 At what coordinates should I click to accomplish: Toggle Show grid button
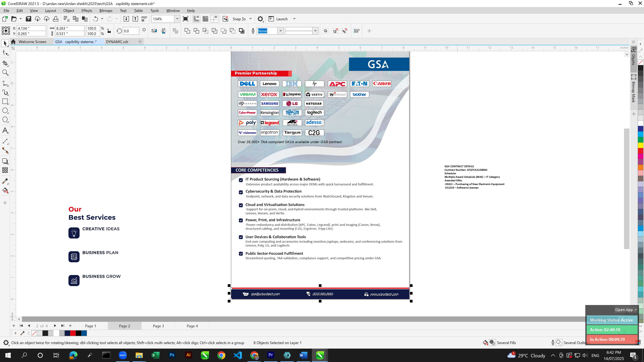pos(205,19)
